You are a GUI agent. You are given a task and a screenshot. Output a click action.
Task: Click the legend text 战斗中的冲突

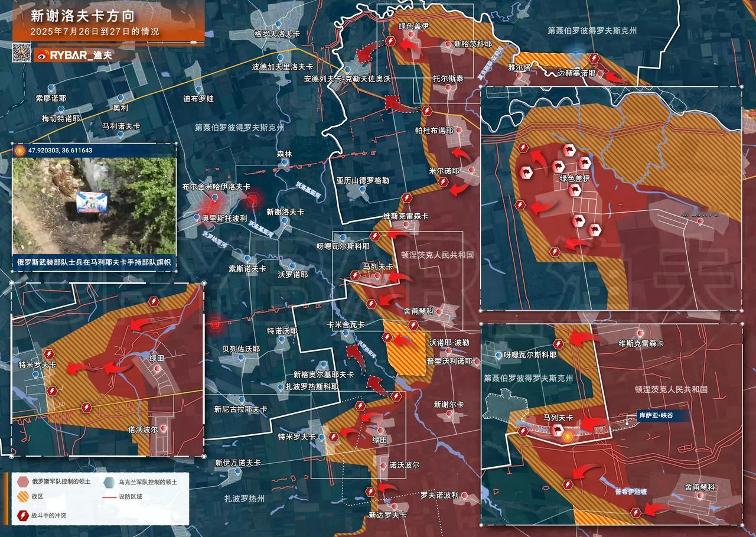click(x=48, y=516)
